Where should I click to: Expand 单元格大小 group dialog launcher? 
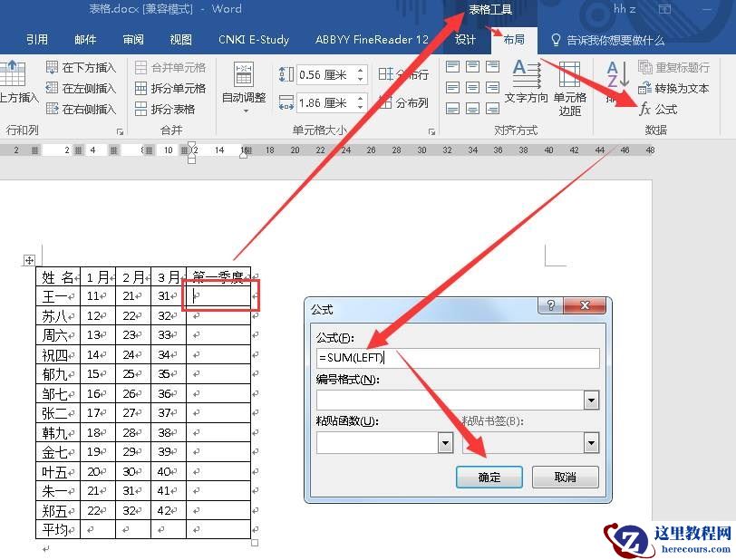431,132
